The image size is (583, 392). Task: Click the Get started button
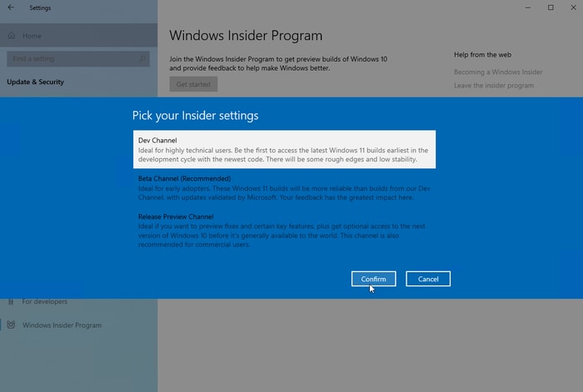point(193,84)
